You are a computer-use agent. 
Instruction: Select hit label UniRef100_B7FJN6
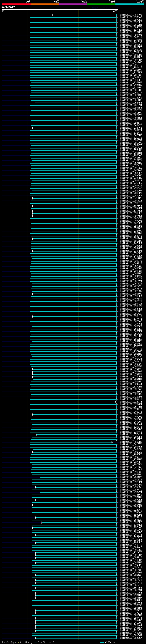tap(131, 387)
